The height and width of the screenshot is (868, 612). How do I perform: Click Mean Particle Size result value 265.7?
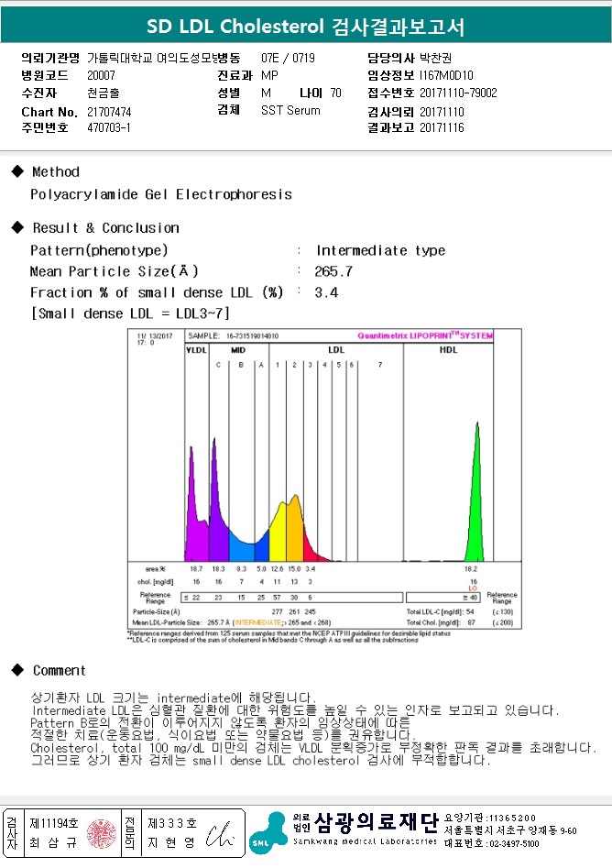click(333, 271)
